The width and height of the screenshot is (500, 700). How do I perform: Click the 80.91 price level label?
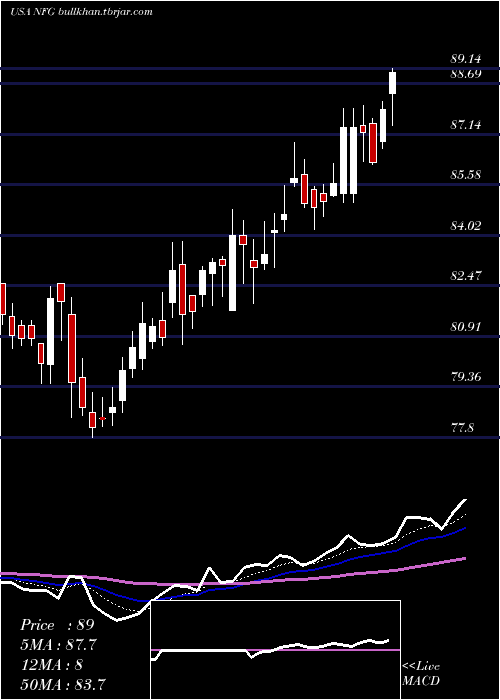point(466,326)
